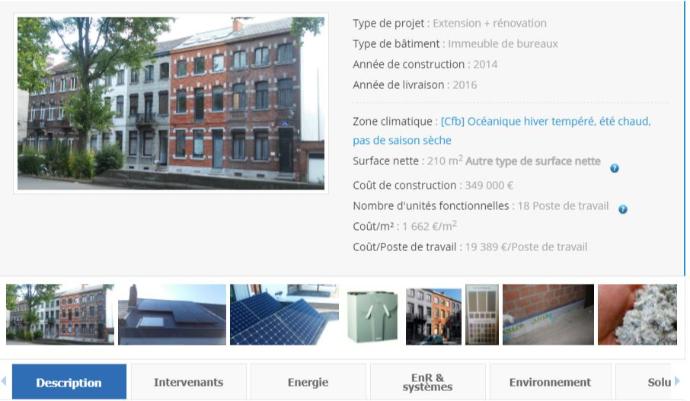Viewport: 690px width, 401px height.
Task: Click the right arrow of tab bar
Action: (x=677, y=381)
